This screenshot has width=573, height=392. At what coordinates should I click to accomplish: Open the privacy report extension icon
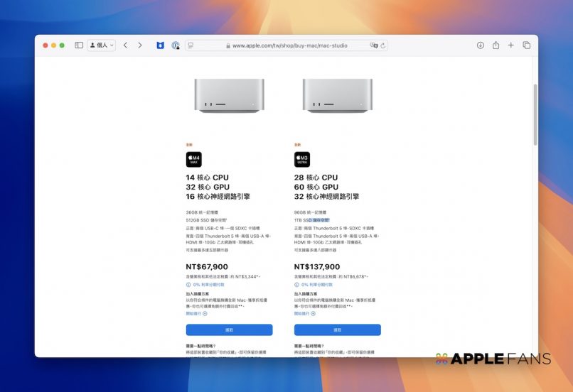tap(176, 45)
